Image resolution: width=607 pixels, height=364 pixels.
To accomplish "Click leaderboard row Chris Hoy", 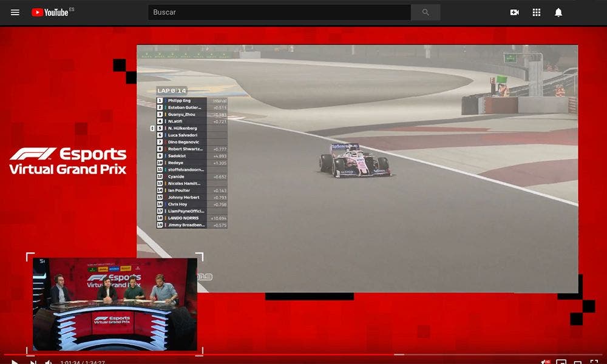I will [x=192, y=204].
